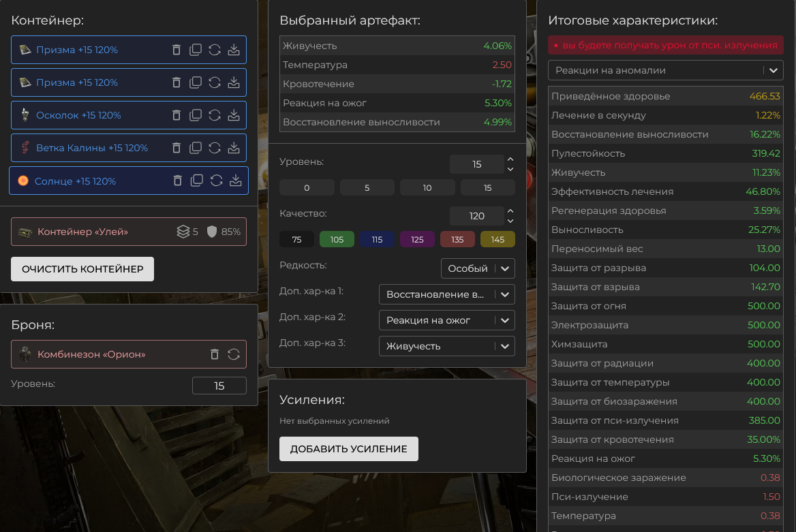
Task: Click the shield protection icon showing 85%
Action: (212, 232)
